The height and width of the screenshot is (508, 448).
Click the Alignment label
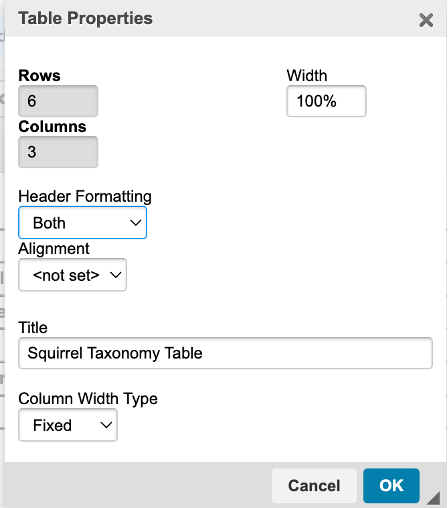tap(54, 249)
